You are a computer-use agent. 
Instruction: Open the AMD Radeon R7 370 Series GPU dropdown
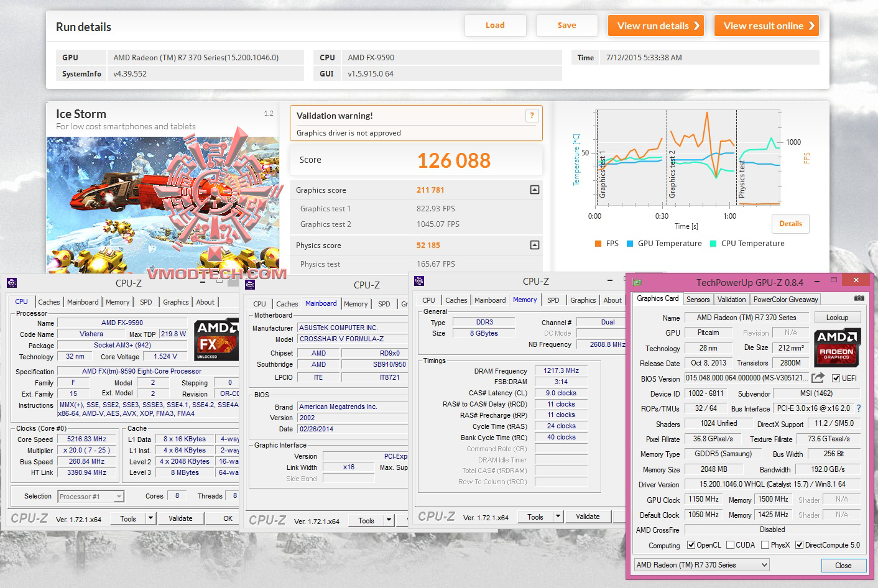point(701,565)
